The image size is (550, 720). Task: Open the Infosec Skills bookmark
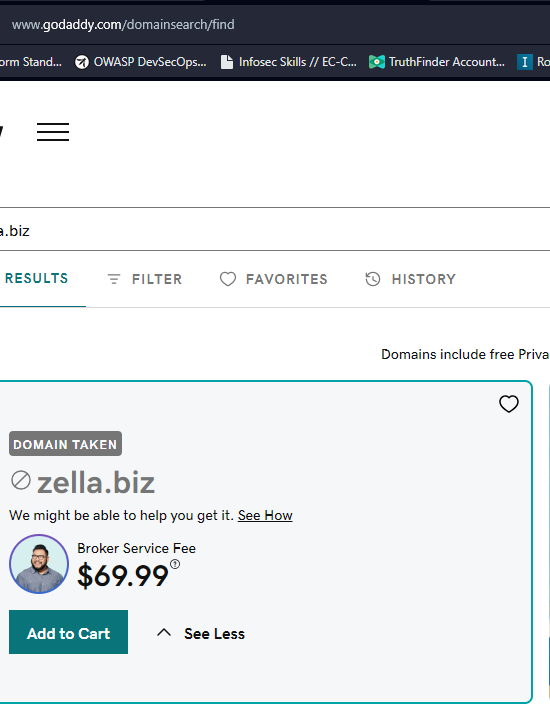(289, 62)
